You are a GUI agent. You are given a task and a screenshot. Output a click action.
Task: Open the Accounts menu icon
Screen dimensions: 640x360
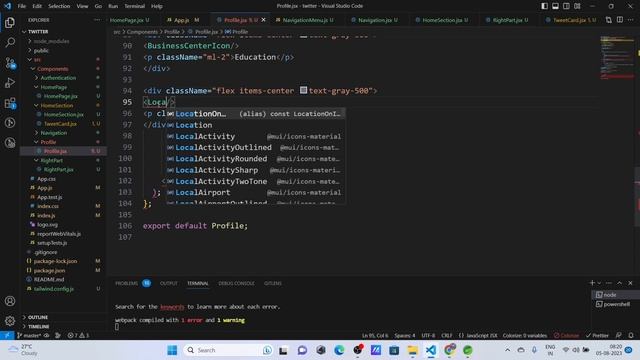pyautogui.click(x=10, y=301)
